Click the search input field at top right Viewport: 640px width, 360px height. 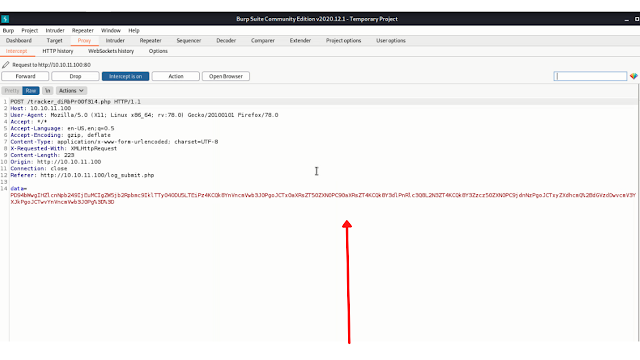pyautogui.click(x=590, y=76)
